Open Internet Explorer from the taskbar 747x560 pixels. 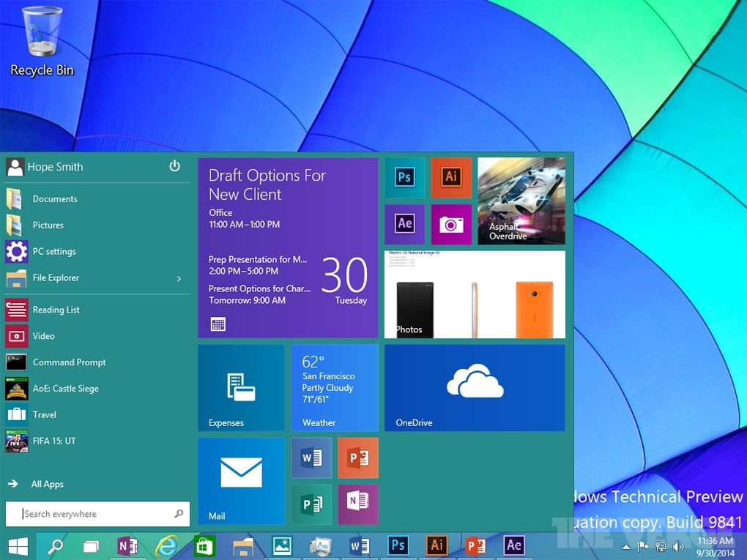[x=166, y=545]
